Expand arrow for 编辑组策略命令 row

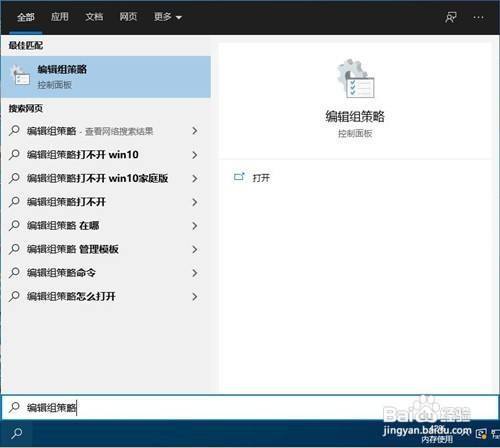point(195,273)
